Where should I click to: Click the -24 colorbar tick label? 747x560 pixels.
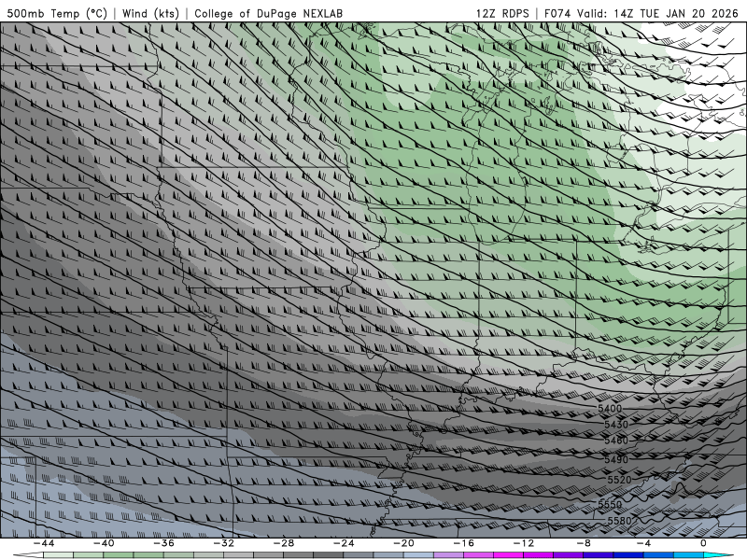click(x=344, y=543)
